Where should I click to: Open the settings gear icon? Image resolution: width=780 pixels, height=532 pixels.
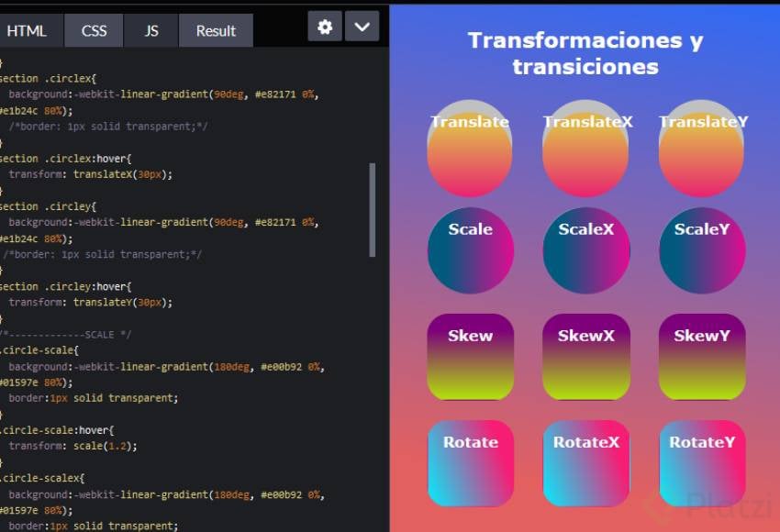pyautogui.click(x=325, y=27)
